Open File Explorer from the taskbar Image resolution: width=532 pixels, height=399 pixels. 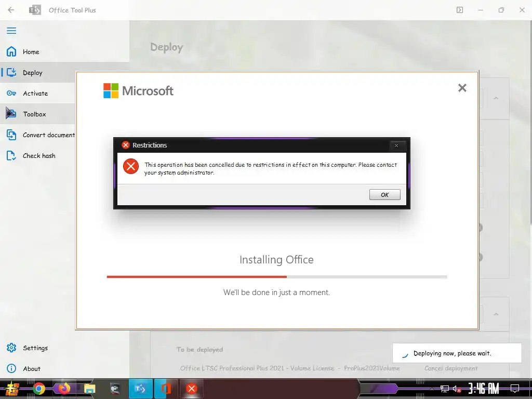click(89, 389)
